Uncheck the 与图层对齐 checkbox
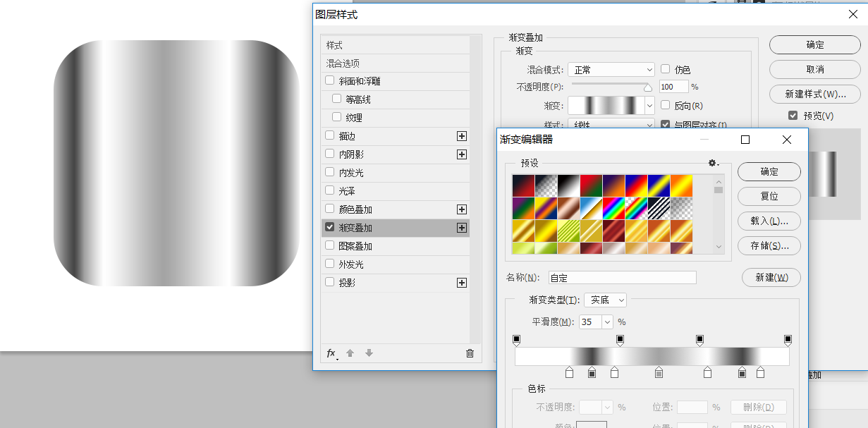 tap(665, 124)
